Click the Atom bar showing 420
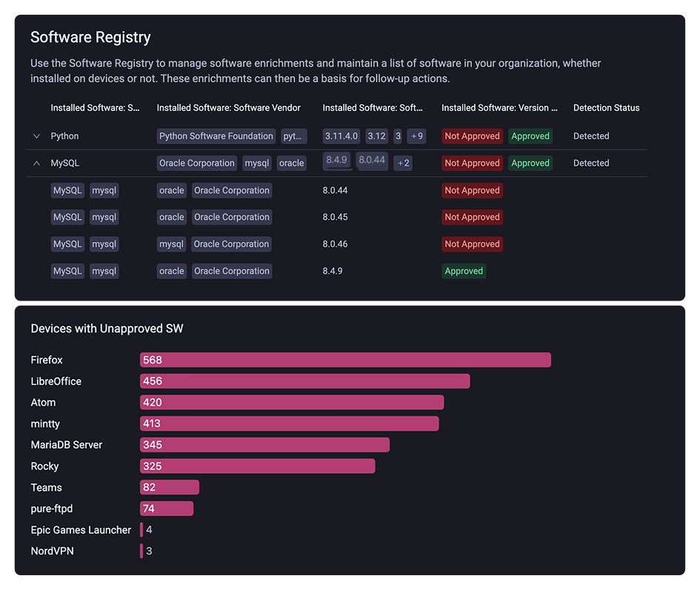This screenshot has width=700, height=590. pyautogui.click(x=292, y=403)
